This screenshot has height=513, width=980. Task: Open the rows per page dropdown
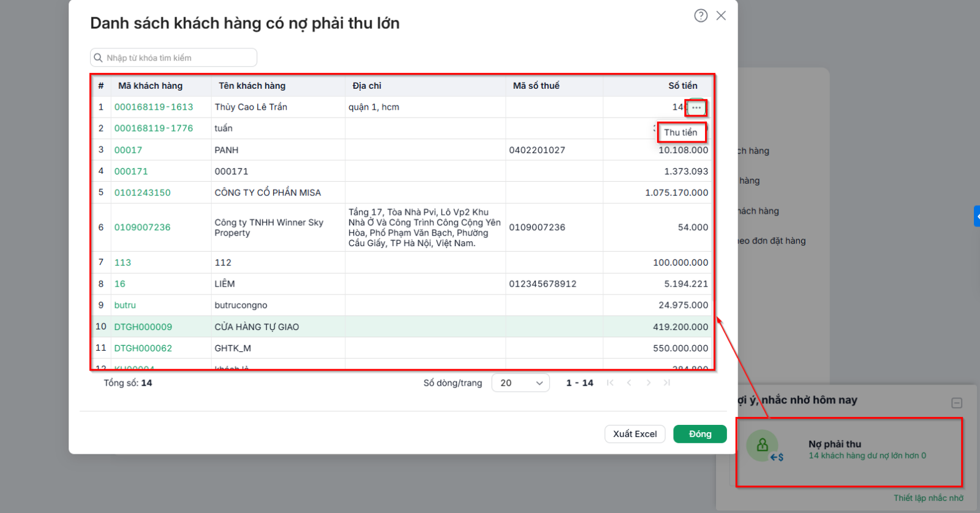tap(521, 383)
